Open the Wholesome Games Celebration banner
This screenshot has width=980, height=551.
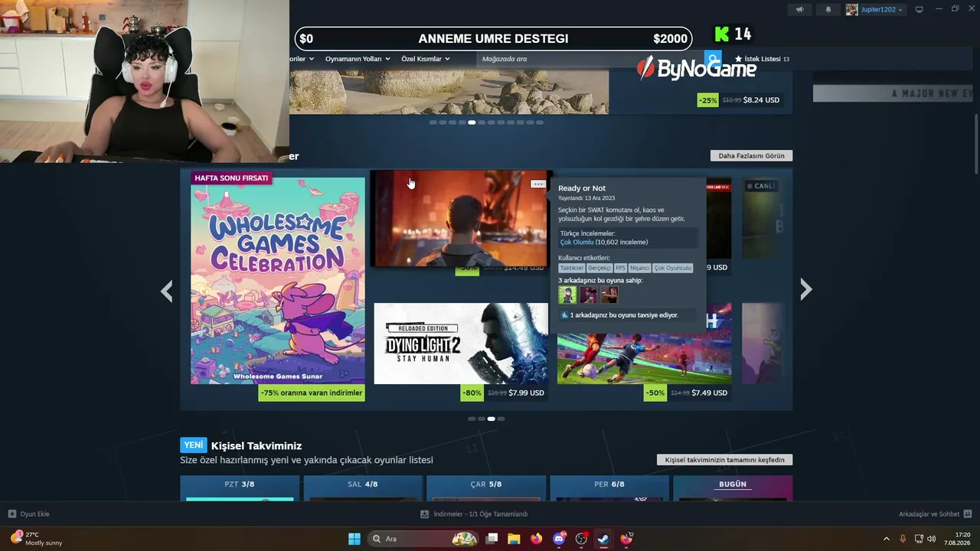(278, 280)
